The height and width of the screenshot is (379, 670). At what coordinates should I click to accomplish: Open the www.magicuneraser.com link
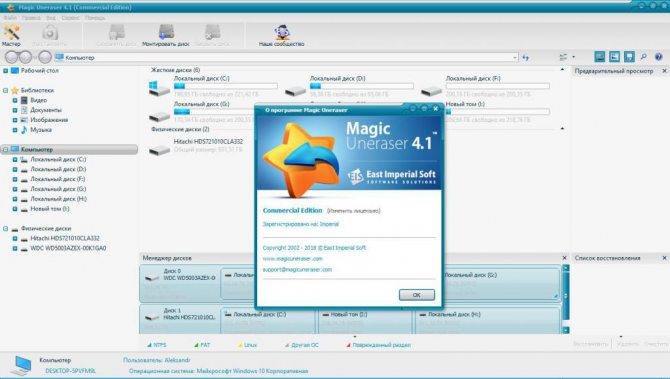pyautogui.click(x=293, y=259)
